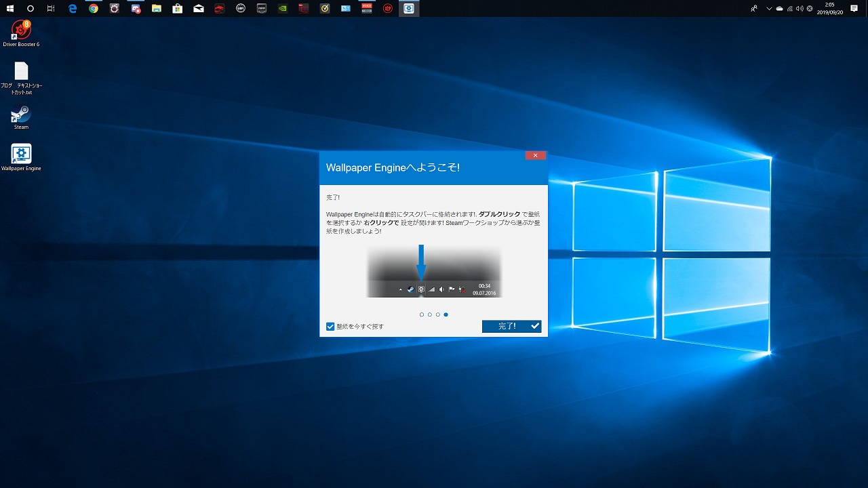Open Microsoft Store from taskbar
The height and width of the screenshot is (488, 868).
[x=178, y=9]
